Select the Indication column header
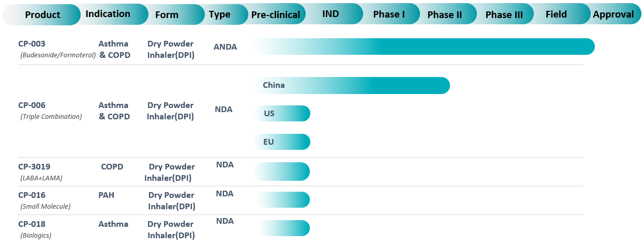This screenshot has width=644, height=248. pos(108,14)
